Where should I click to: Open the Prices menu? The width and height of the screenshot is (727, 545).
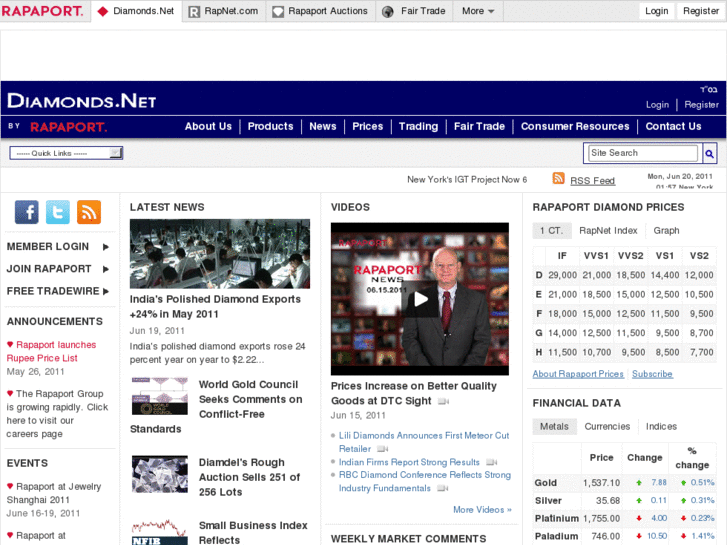coord(368,126)
